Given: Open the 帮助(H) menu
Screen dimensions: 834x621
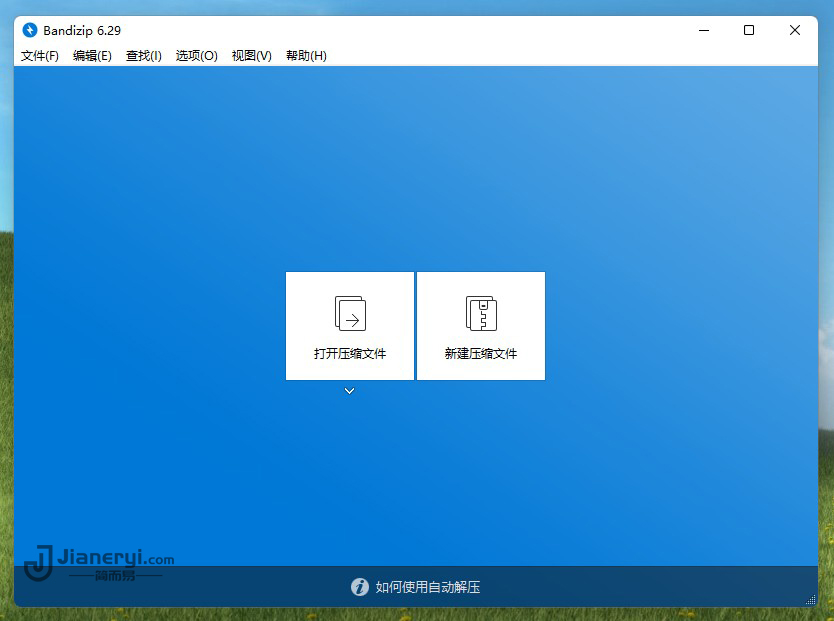Looking at the screenshot, I should [x=305, y=56].
